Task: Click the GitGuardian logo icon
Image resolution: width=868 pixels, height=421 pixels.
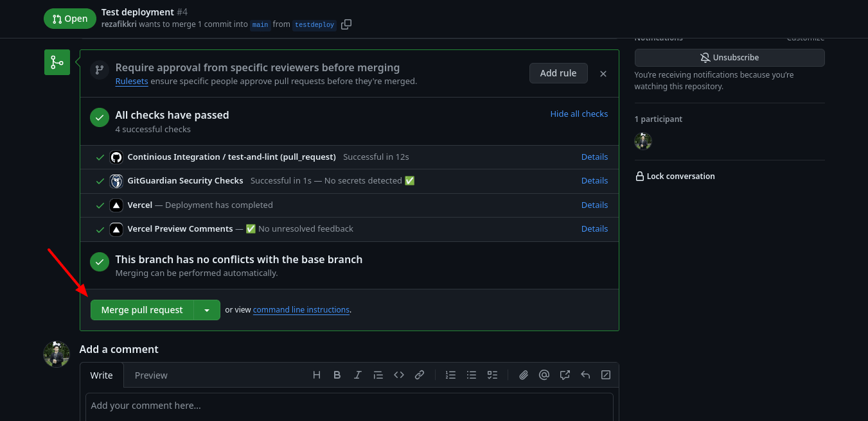Action: 116,181
